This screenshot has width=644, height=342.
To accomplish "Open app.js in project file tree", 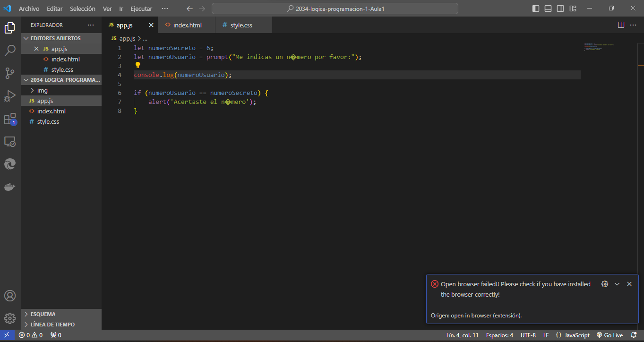I will [62, 101].
